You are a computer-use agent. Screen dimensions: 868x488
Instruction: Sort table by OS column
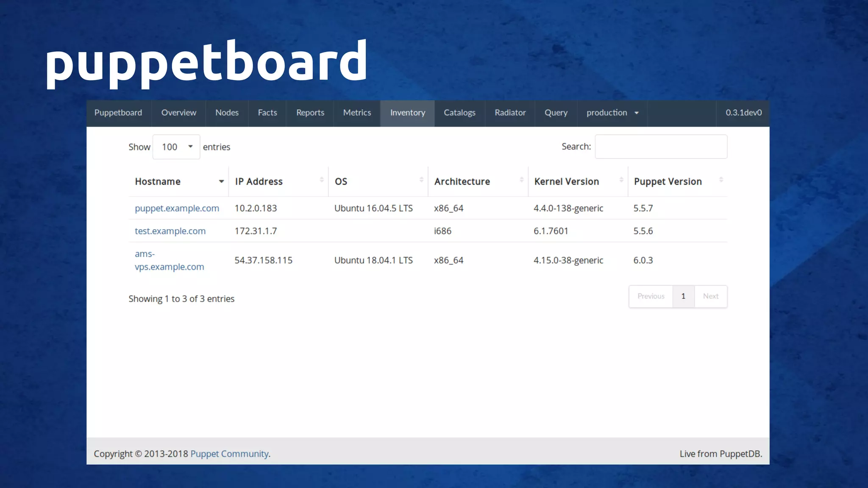(378, 181)
